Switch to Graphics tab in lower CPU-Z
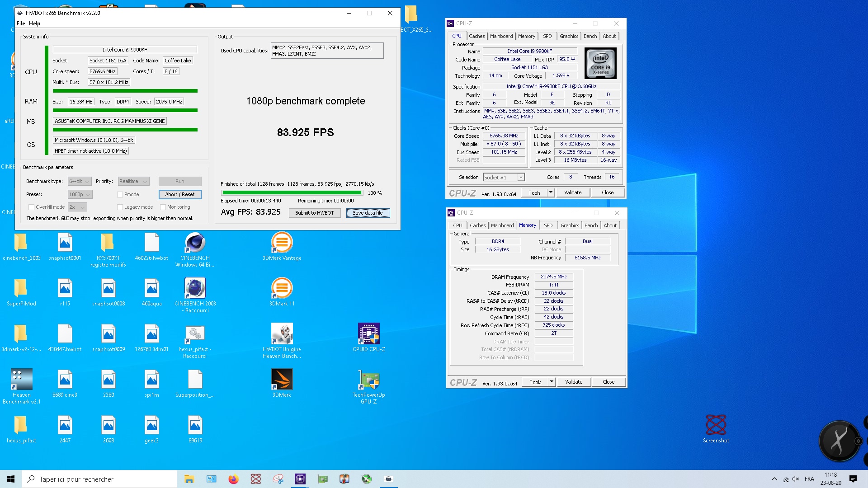 570,225
